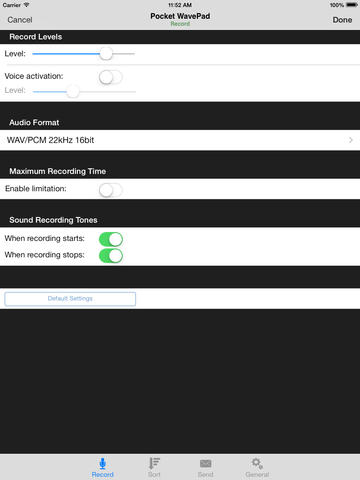360x480 pixels.
Task: Open the Record tab microphone icon
Action: pyautogui.click(x=102, y=463)
